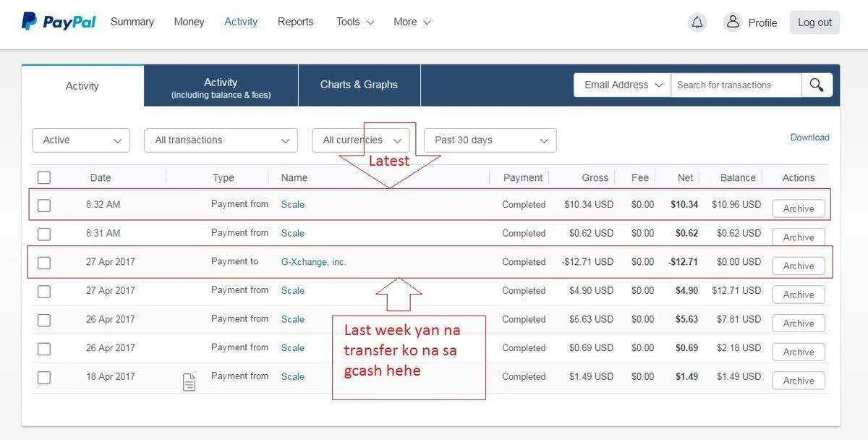Click the Log out button
This screenshot has width=868, height=440.
click(814, 22)
